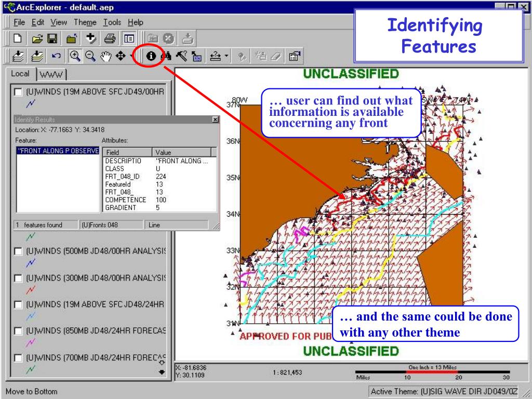Click the greyed-out stop (X circle) icon

tap(168, 38)
